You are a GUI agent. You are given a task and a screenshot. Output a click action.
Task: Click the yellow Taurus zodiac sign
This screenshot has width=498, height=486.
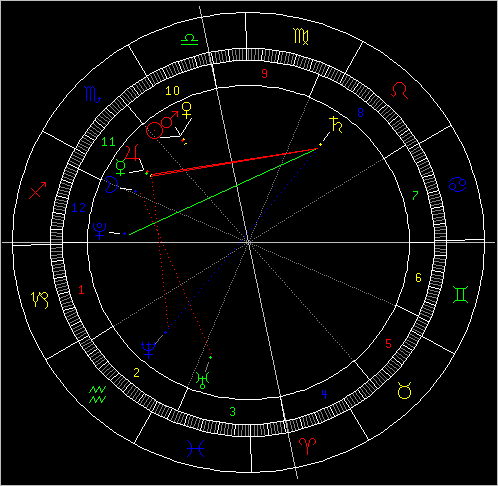click(404, 390)
